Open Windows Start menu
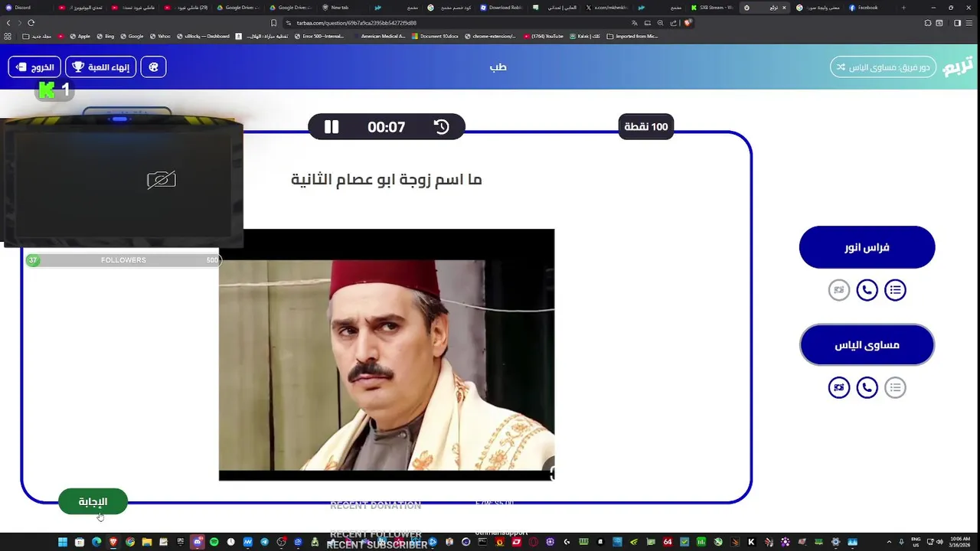This screenshot has height=551, width=980. (63, 542)
